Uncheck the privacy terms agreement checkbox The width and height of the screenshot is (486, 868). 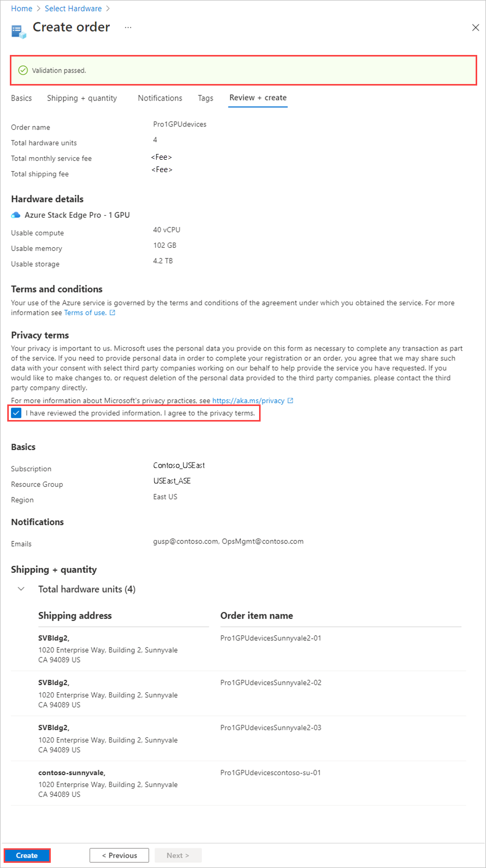point(16,413)
